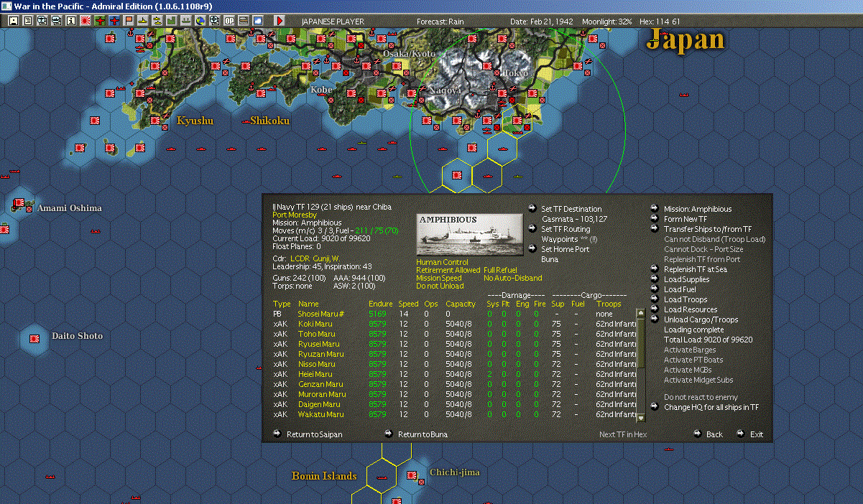Click the OP toolbar icon

[x=229, y=21]
